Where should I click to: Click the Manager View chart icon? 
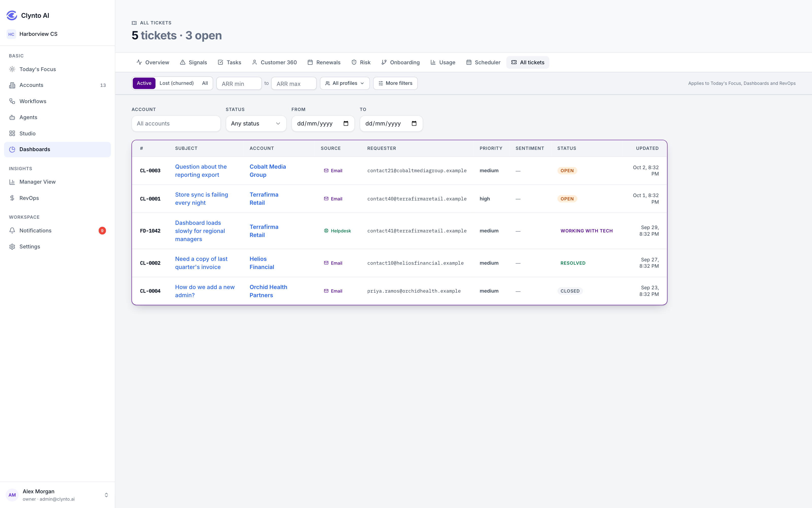coord(12,182)
